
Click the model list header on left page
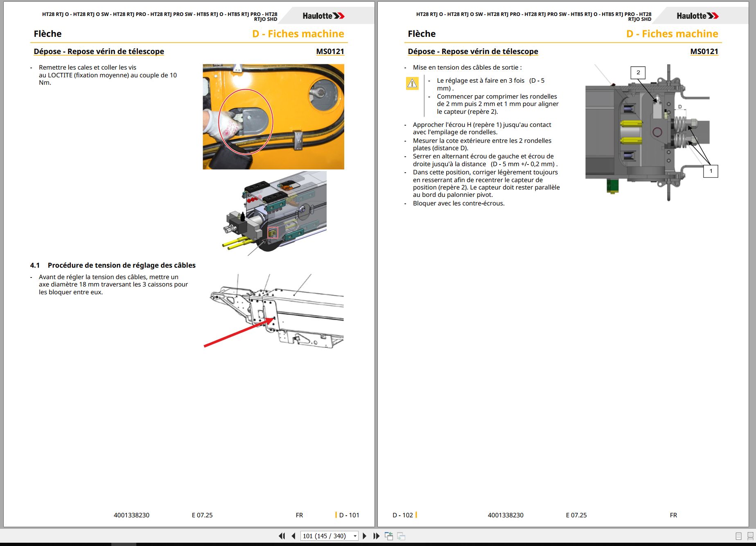click(x=160, y=16)
